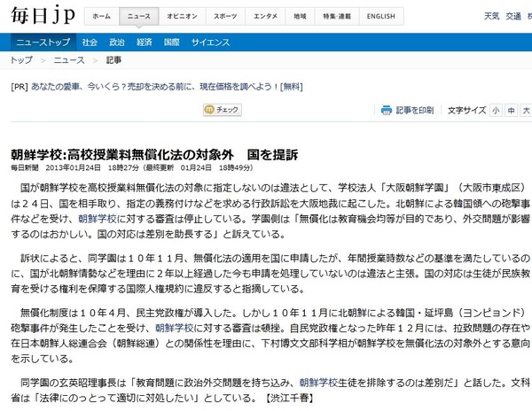The image size is (532, 411).
Task: Click the mixi チェック button
Action: coord(223,110)
